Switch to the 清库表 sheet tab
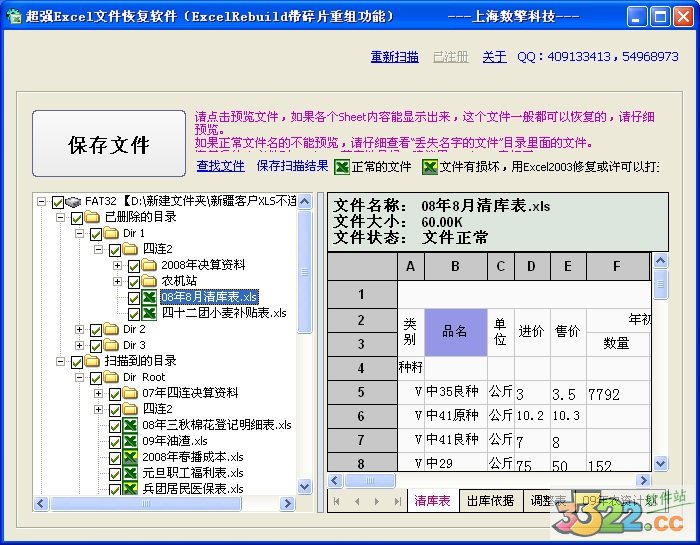 (x=433, y=501)
